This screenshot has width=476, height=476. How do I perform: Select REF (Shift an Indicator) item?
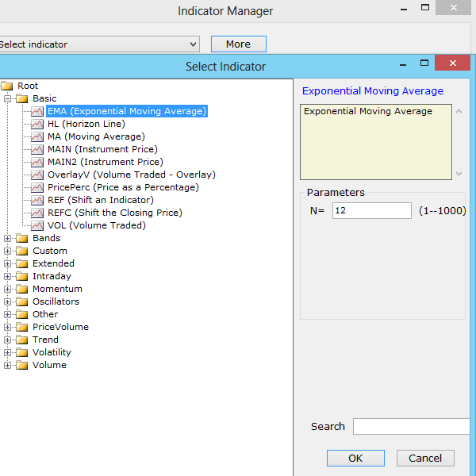(100, 200)
